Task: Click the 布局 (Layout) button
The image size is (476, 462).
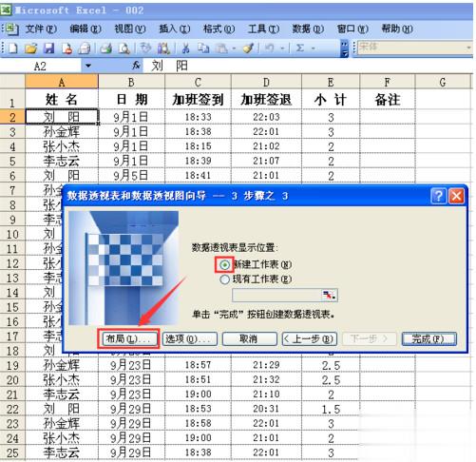Action: [x=129, y=339]
